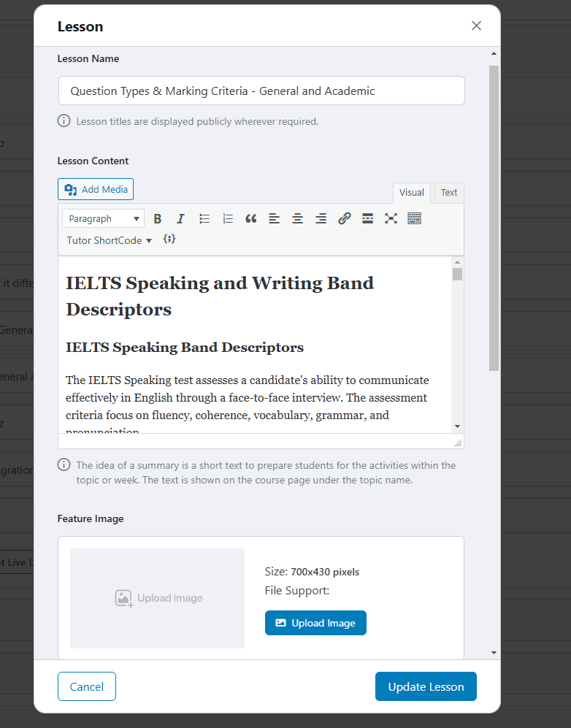
Task: Click the 'Feature Image' section label
Action: tap(91, 518)
